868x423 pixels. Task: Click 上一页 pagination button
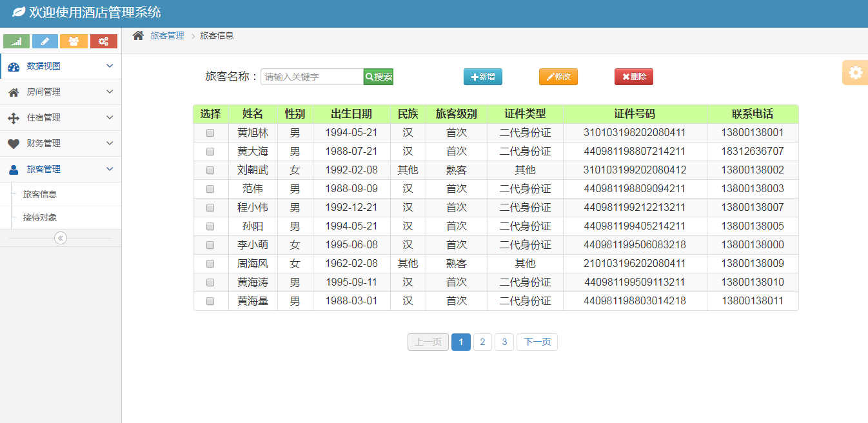click(x=428, y=342)
